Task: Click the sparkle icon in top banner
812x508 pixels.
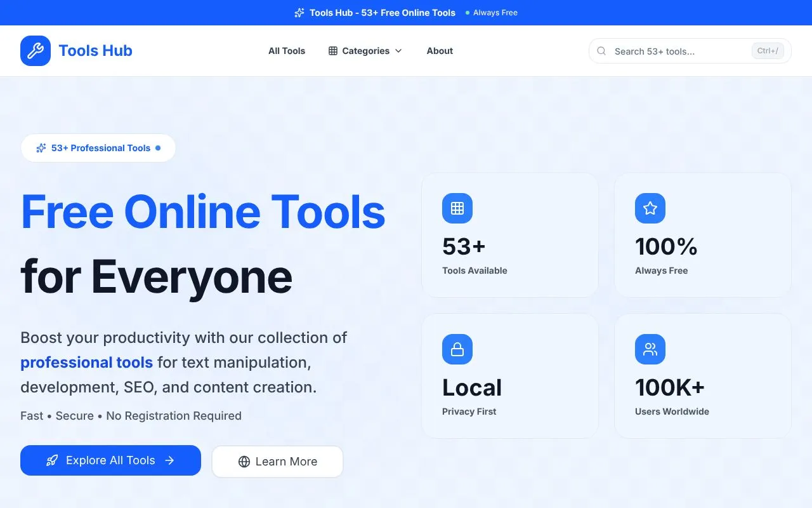Action: click(x=299, y=13)
